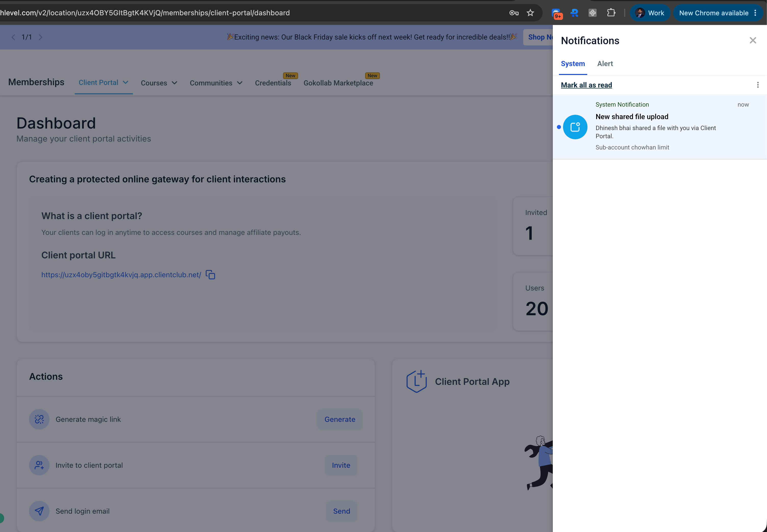
Task: Open the New shared file upload notification
Action: (660, 127)
